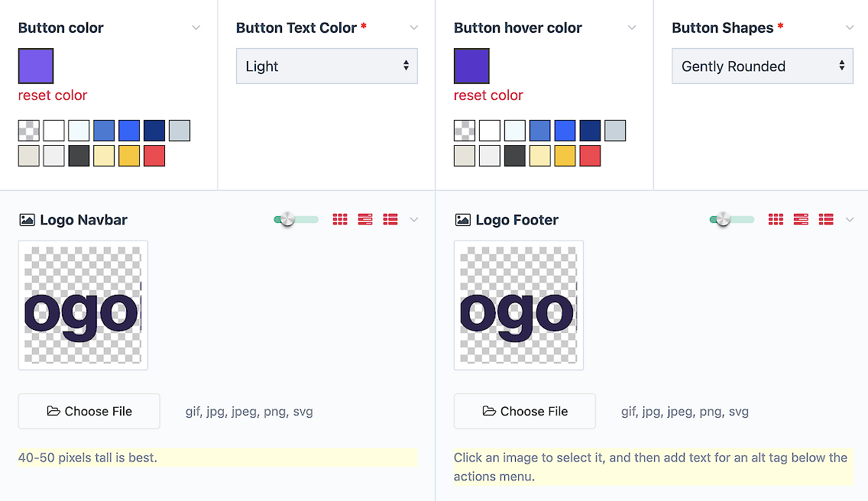Screen dimensions: 868x501
Task: Reset the Button hover color
Action: pyautogui.click(x=488, y=95)
